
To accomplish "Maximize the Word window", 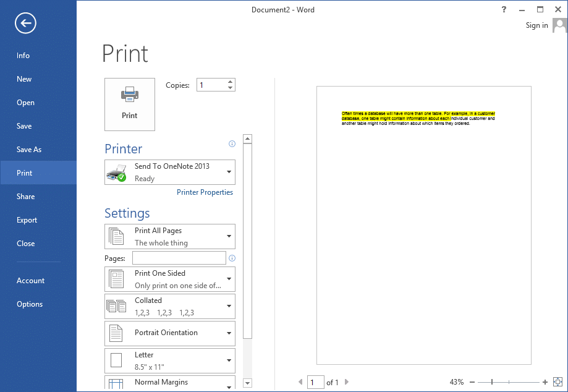I will point(540,10).
